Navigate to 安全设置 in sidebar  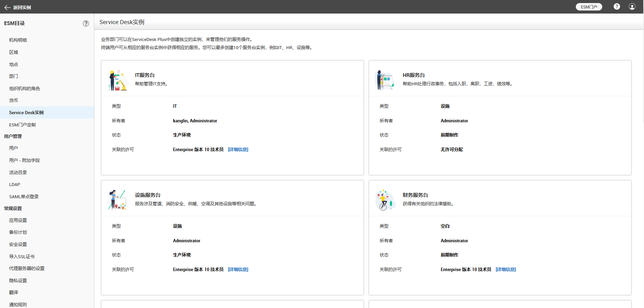[18, 244]
